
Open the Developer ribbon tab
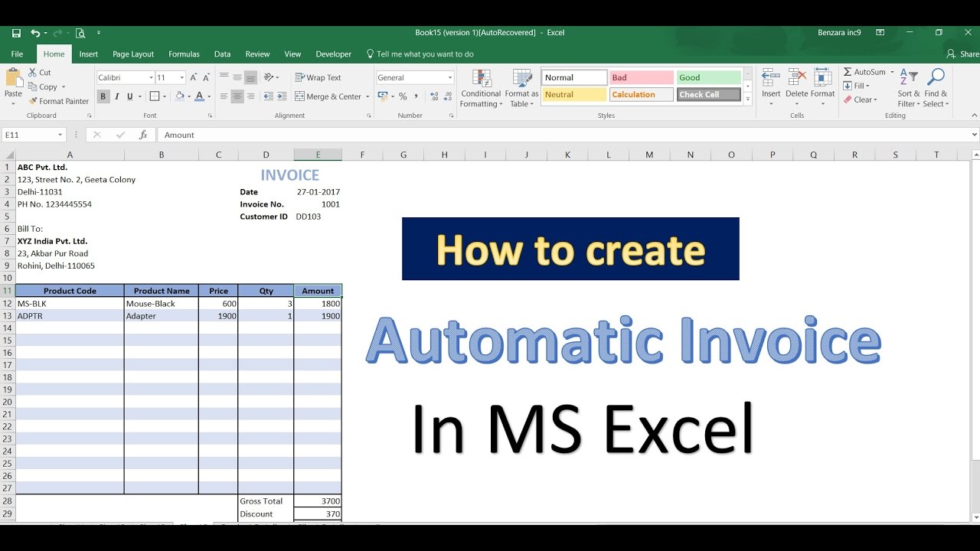click(x=333, y=54)
